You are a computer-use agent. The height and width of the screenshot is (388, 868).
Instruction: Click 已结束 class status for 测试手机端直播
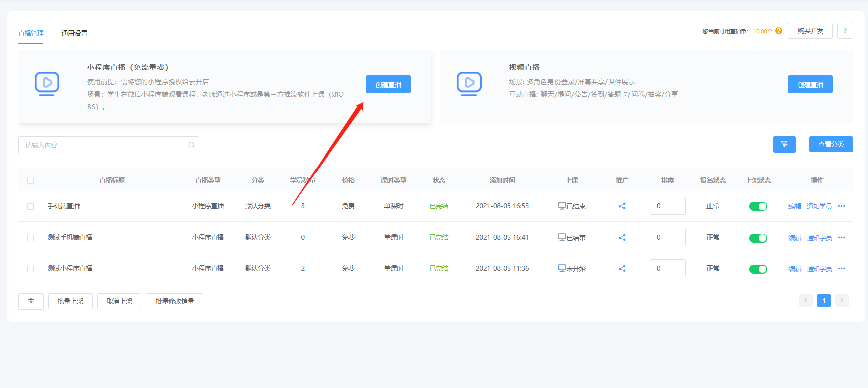pyautogui.click(x=572, y=237)
